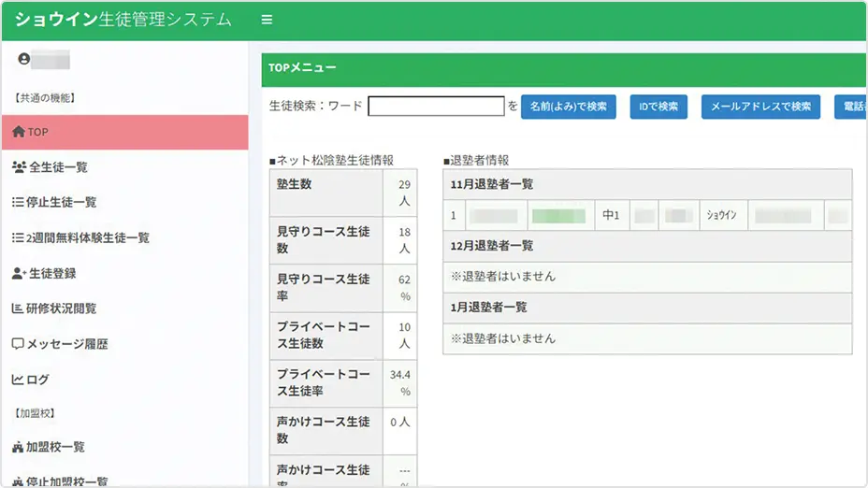This screenshot has width=868, height=488.
Task: Click the 名前(よみ)で検索 button
Action: 569,107
